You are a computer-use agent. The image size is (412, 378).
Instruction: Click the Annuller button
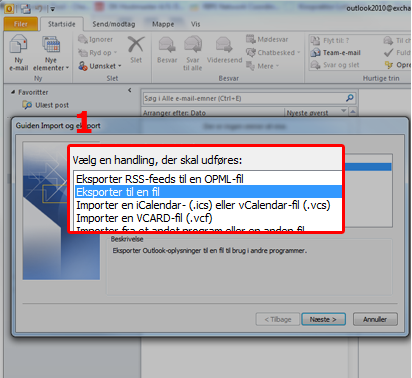(x=375, y=319)
